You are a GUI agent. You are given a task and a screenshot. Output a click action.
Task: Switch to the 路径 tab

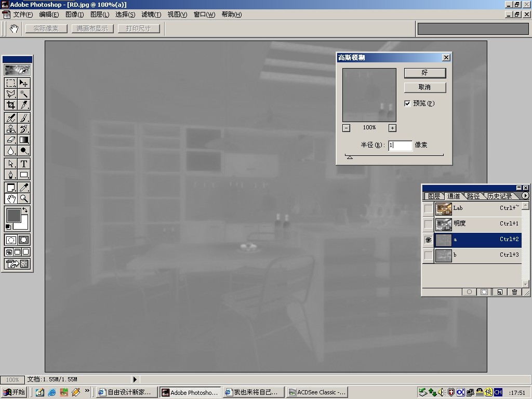(473, 196)
